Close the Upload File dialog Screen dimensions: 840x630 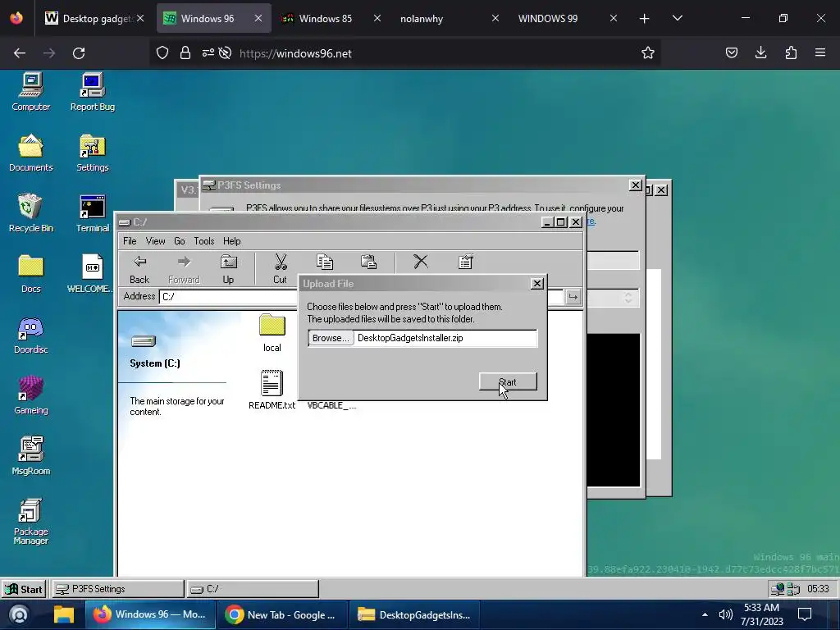536,283
